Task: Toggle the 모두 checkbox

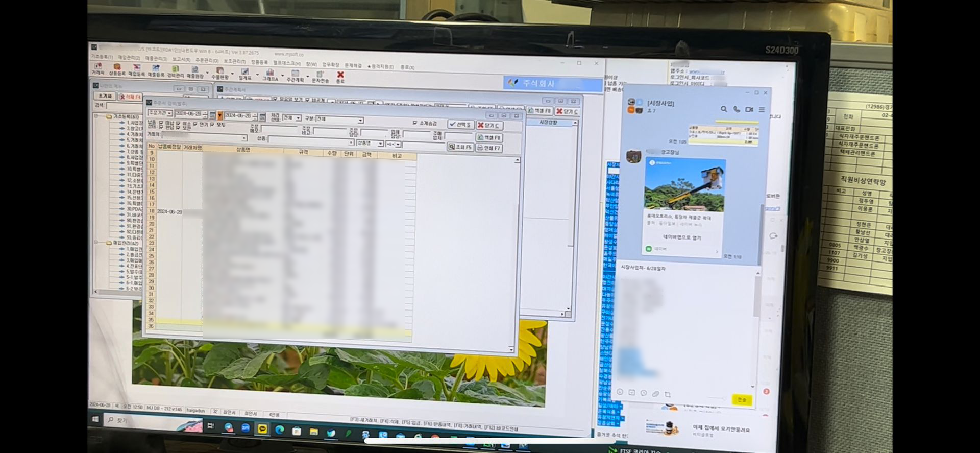Action: pos(213,125)
